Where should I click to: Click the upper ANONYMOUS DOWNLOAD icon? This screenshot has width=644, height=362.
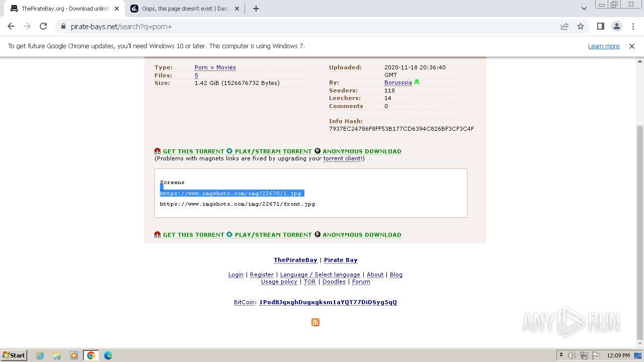(317, 151)
